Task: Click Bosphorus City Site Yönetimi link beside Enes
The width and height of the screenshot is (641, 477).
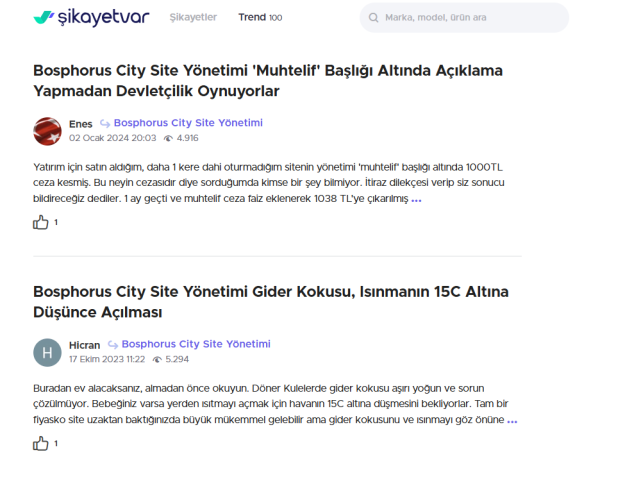Action: [x=188, y=124]
